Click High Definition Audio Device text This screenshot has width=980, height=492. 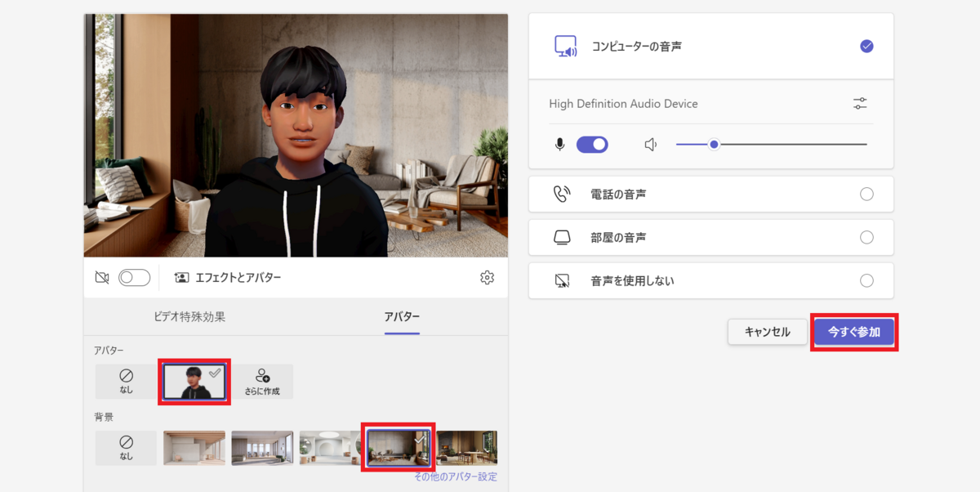(x=623, y=104)
